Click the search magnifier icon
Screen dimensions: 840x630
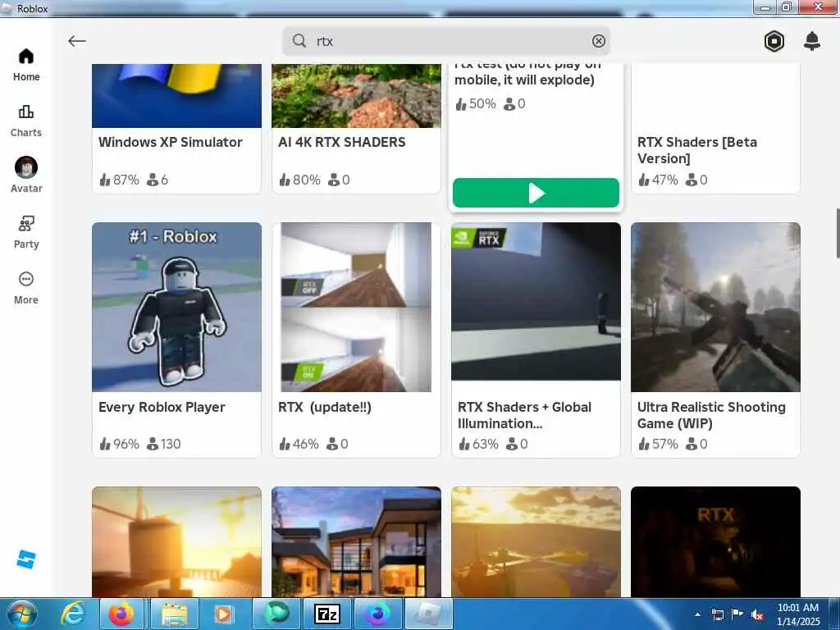(x=299, y=41)
